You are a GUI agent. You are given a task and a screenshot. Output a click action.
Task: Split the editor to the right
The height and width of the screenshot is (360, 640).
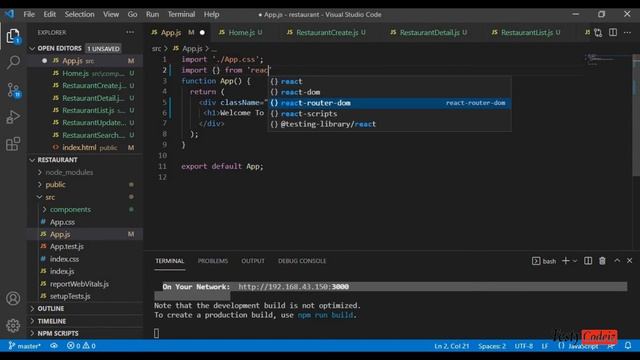pos(613,32)
